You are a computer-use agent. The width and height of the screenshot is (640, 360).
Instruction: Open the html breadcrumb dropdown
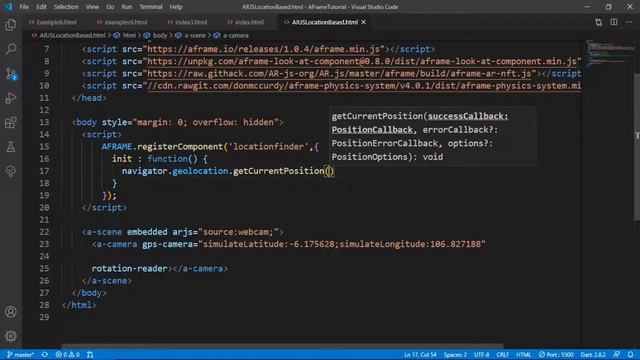coord(129,36)
